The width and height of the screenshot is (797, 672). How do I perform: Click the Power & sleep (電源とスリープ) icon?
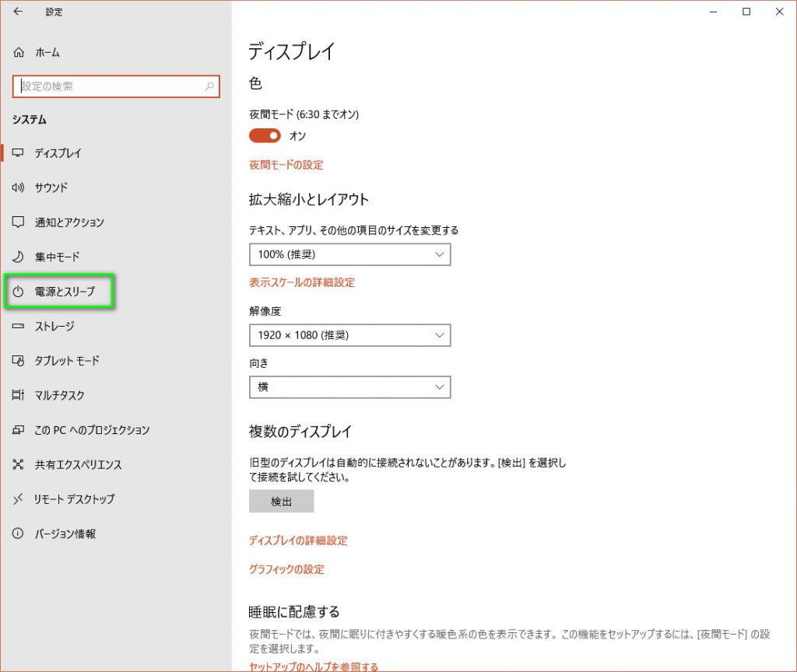coord(19,292)
